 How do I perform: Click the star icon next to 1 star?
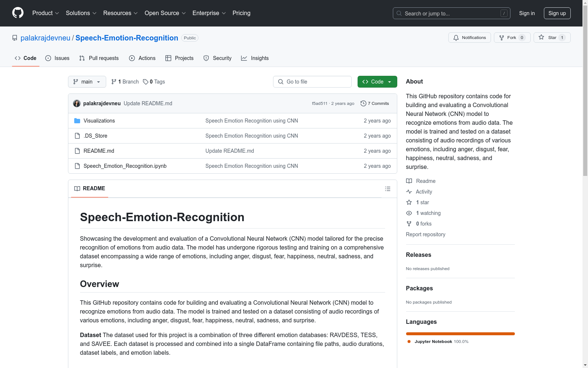point(409,202)
